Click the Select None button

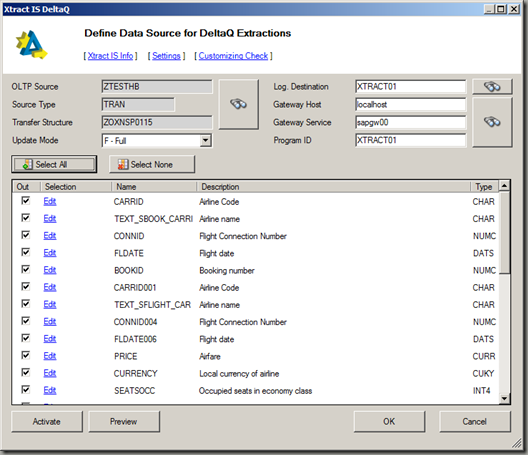click(152, 164)
